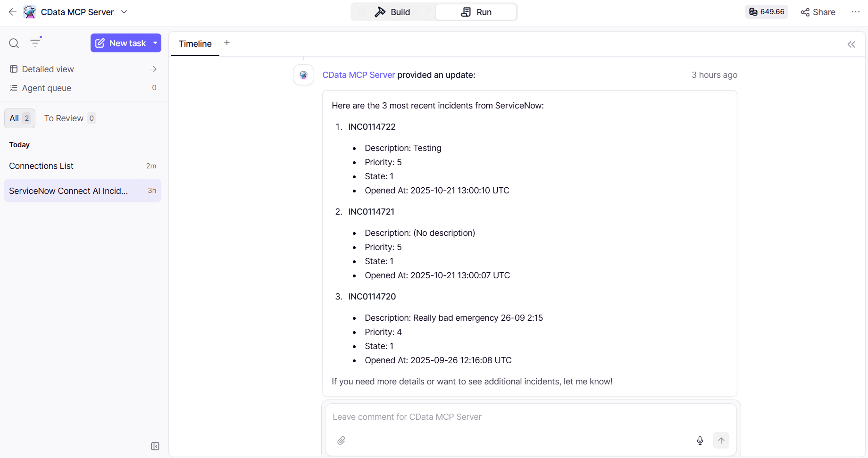The image size is (868, 458).
Task: Open the search icon in sidebar
Action: [x=14, y=43]
